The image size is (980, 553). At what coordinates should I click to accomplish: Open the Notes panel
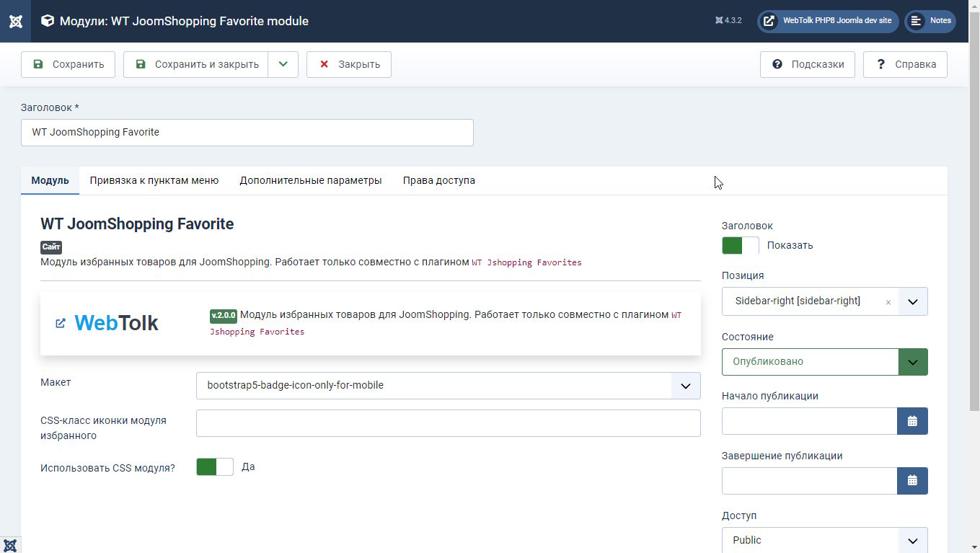930,21
